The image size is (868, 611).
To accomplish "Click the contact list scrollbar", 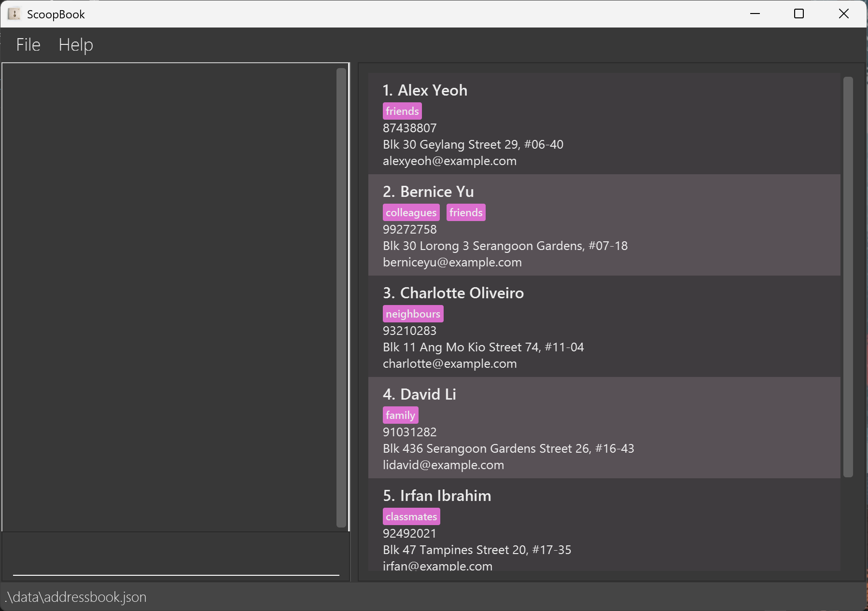I will point(848,277).
